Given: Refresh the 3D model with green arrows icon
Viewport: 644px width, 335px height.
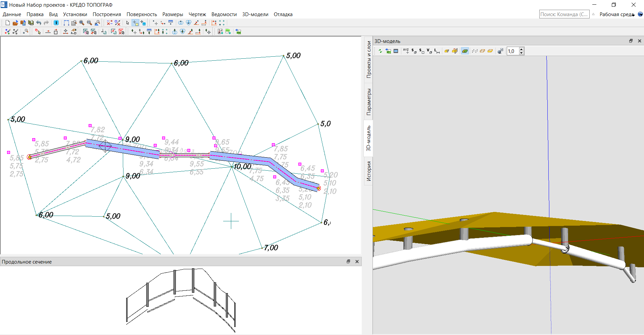Looking at the screenshot, I should click(380, 51).
